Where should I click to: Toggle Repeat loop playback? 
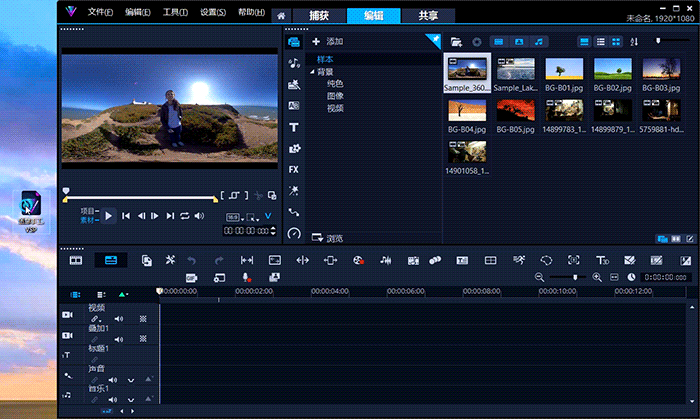(185, 216)
